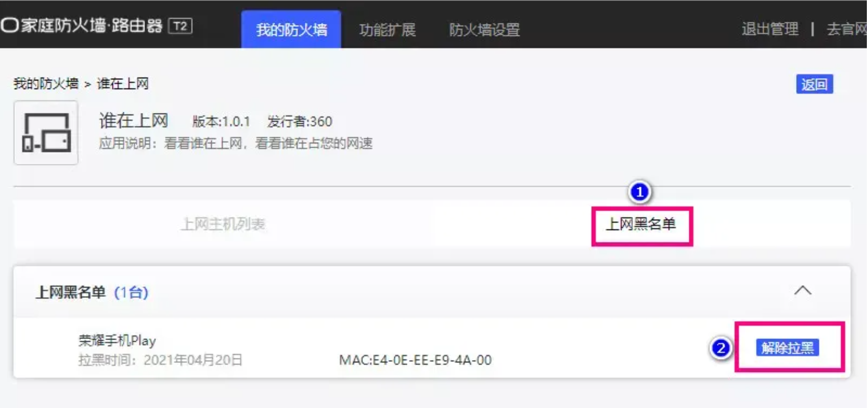Image resolution: width=868 pixels, height=408 pixels.
Task: Click the 退出管理 link
Action: pyautogui.click(x=770, y=29)
